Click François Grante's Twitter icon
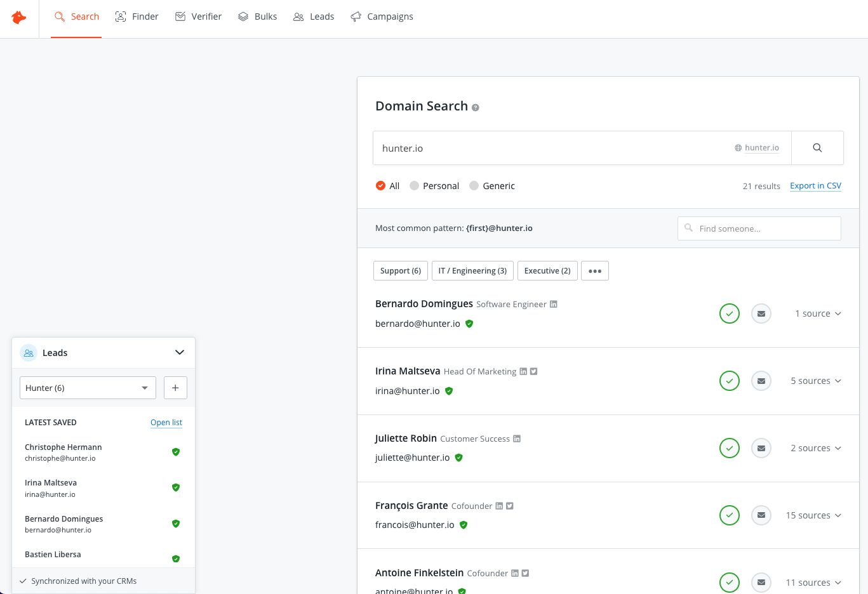The image size is (868, 594). pyautogui.click(x=510, y=506)
